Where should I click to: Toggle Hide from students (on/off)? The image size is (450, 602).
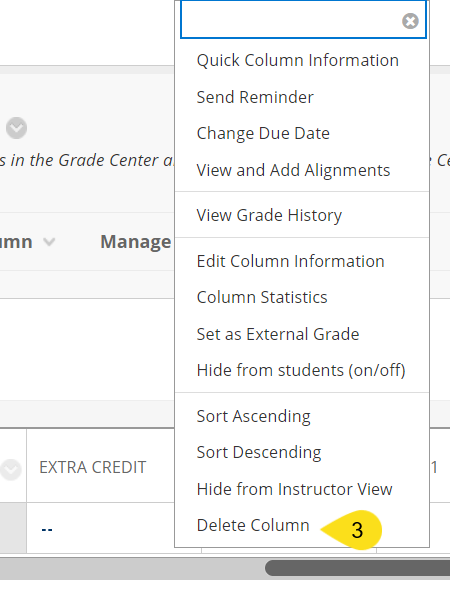[301, 370]
